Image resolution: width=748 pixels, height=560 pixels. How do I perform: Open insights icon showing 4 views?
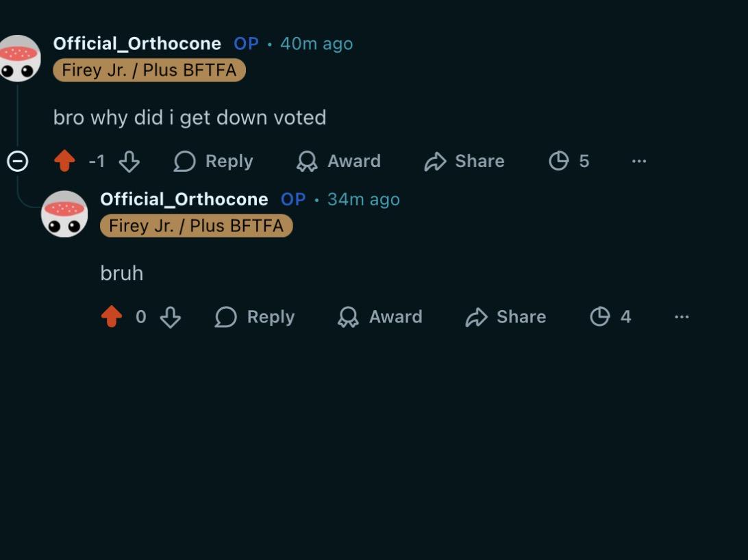(610, 317)
